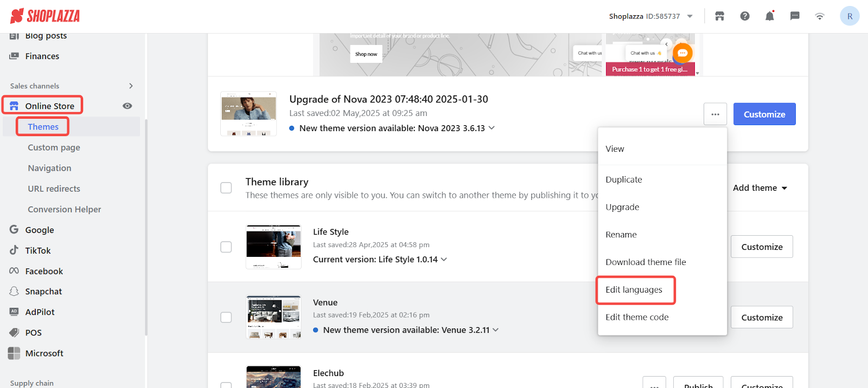Choose Upgrade in the theme menu
Screen dimensions: 868x388
[662, 207]
